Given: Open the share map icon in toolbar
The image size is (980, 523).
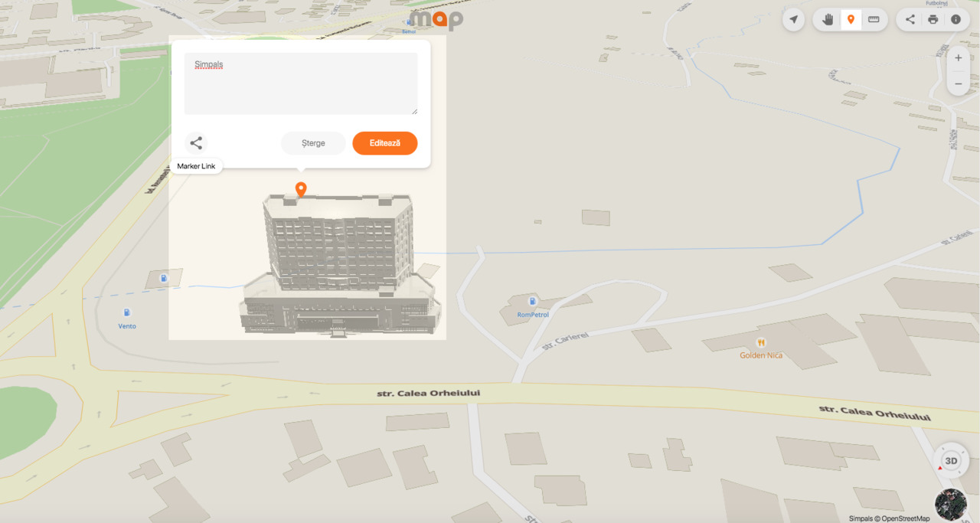Looking at the screenshot, I should [910, 19].
